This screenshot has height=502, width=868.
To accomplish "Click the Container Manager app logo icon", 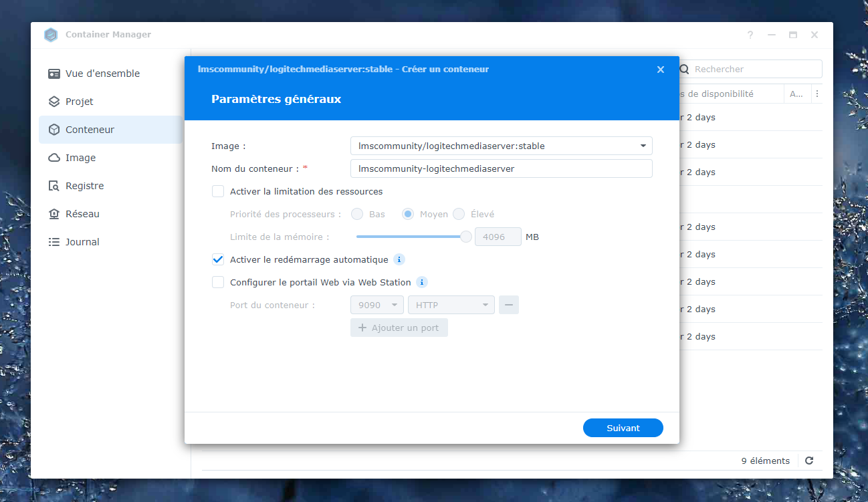I will coord(51,35).
